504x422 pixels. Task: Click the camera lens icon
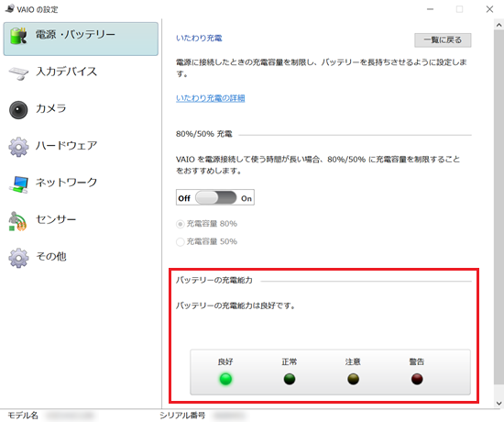[18, 110]
